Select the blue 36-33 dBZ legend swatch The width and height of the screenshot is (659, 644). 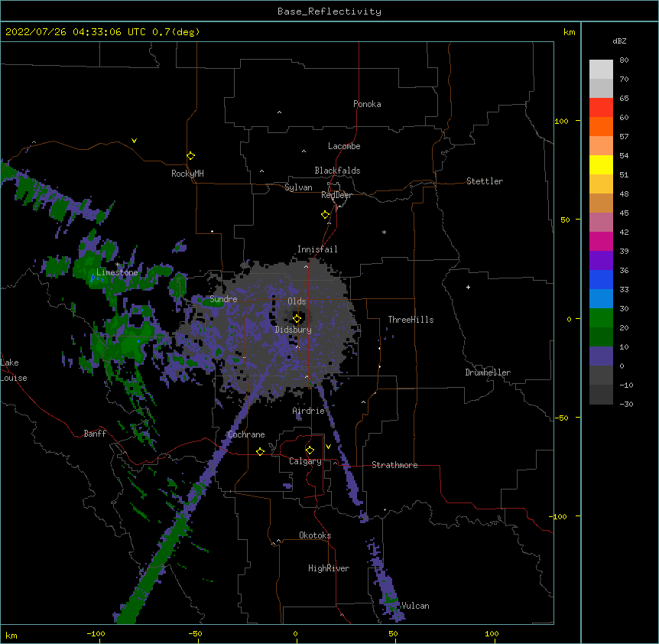click(x=601, y=279)
